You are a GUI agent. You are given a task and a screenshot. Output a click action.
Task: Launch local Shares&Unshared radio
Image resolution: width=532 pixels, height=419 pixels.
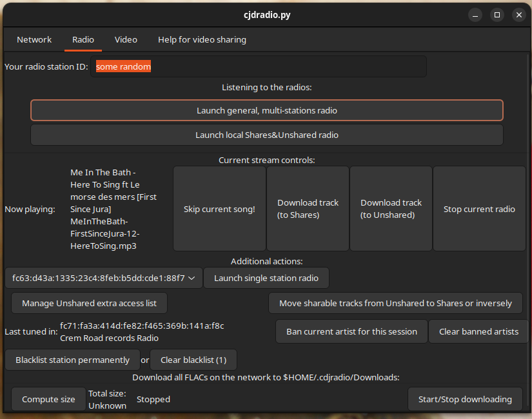[266, 135]
